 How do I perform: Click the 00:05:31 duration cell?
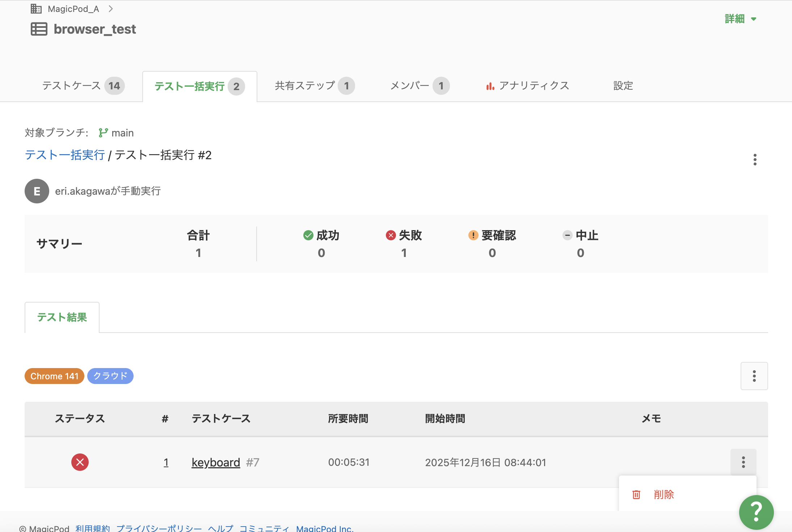point(349,463)
